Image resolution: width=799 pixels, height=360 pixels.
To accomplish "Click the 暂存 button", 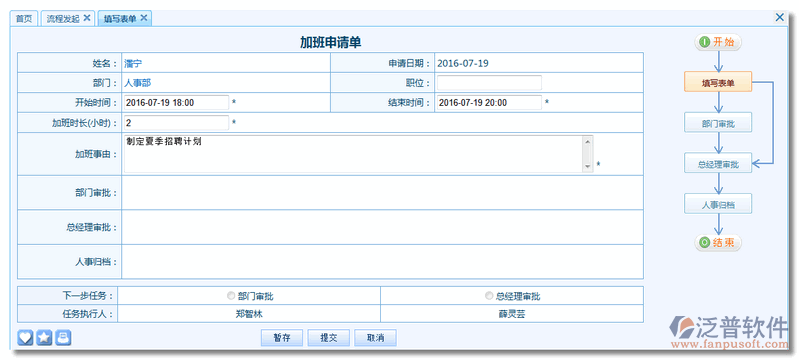I will tap(282, 338).
